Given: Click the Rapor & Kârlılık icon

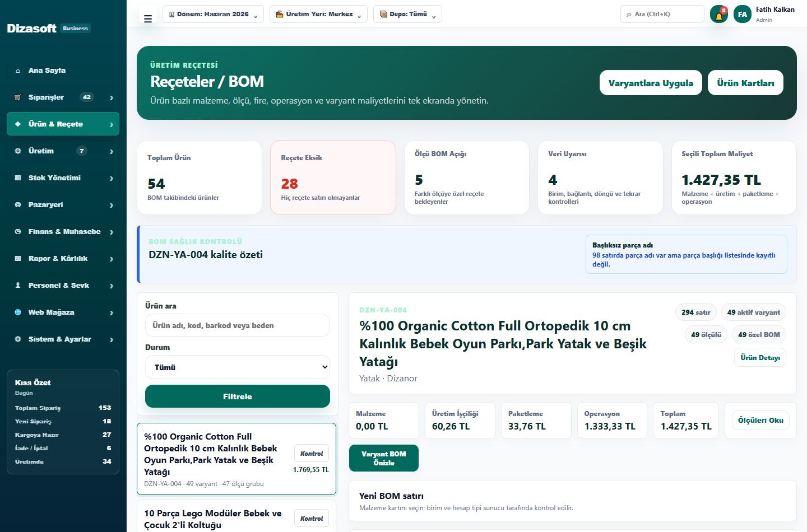Looking at the screenshot, I should pos(18,259).
